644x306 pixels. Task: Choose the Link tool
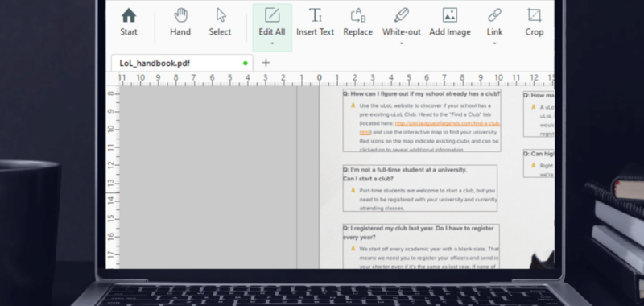[494, 23]
